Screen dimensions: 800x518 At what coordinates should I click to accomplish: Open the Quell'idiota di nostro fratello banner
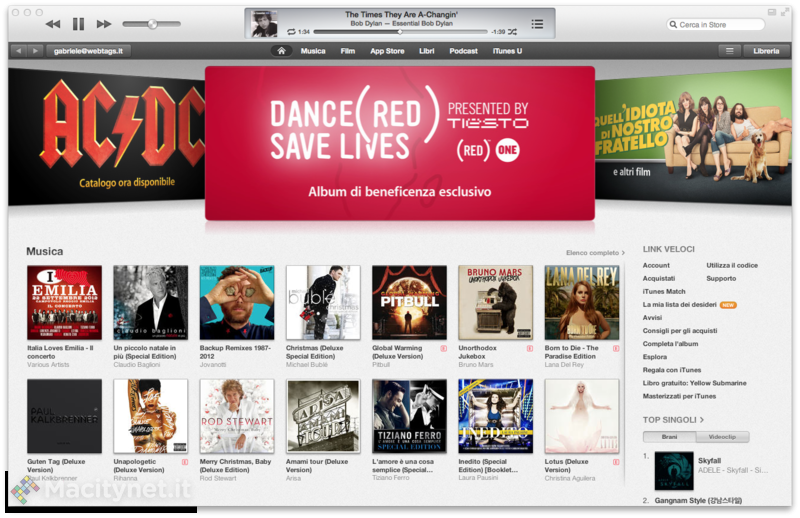click(x=693, y=137)
